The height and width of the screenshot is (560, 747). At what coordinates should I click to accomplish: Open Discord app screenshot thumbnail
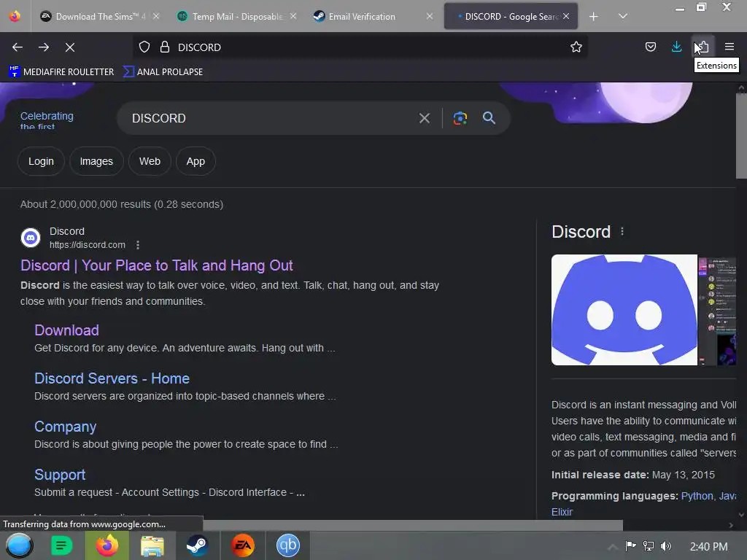coord(717,310)
